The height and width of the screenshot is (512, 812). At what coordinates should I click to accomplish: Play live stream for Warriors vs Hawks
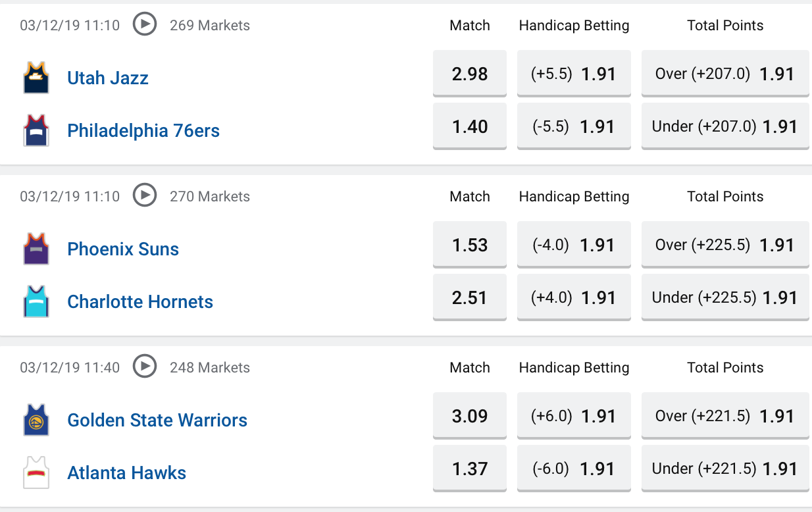(x=145, y=367)
